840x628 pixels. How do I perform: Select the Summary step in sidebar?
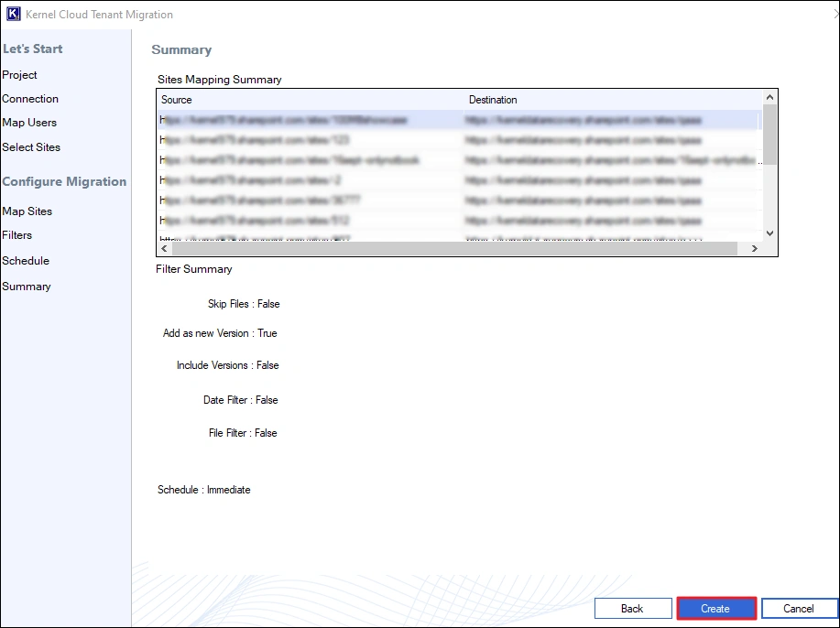pos(27,287)
